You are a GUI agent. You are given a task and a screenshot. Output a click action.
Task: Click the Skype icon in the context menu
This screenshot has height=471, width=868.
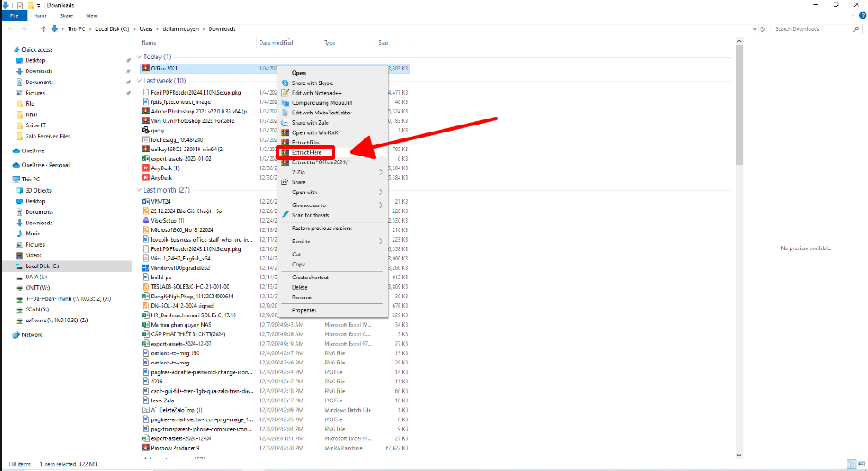coord(285,83)
